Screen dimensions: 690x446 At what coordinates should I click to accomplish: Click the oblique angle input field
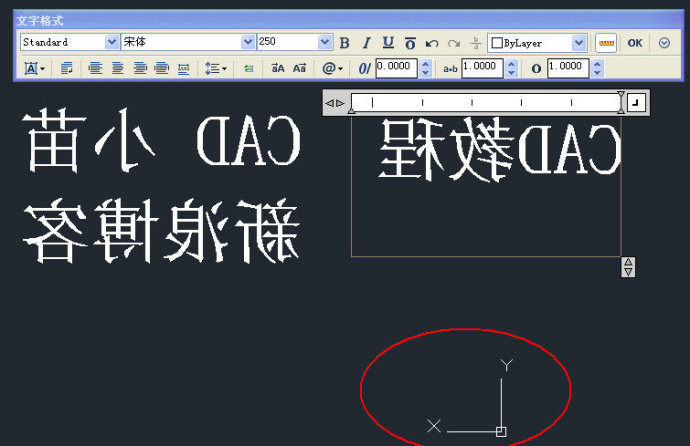(x=396, y=68)
